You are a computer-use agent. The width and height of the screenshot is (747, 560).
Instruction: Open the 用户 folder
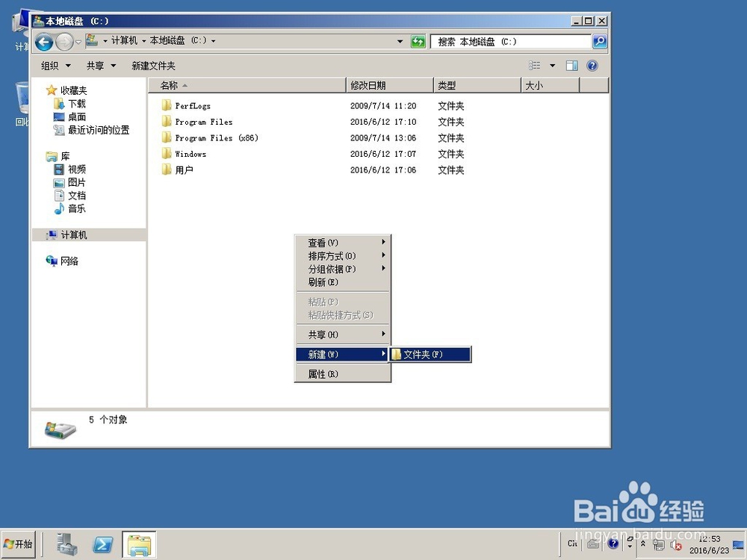pyautogui.click(x=184, y=169)
